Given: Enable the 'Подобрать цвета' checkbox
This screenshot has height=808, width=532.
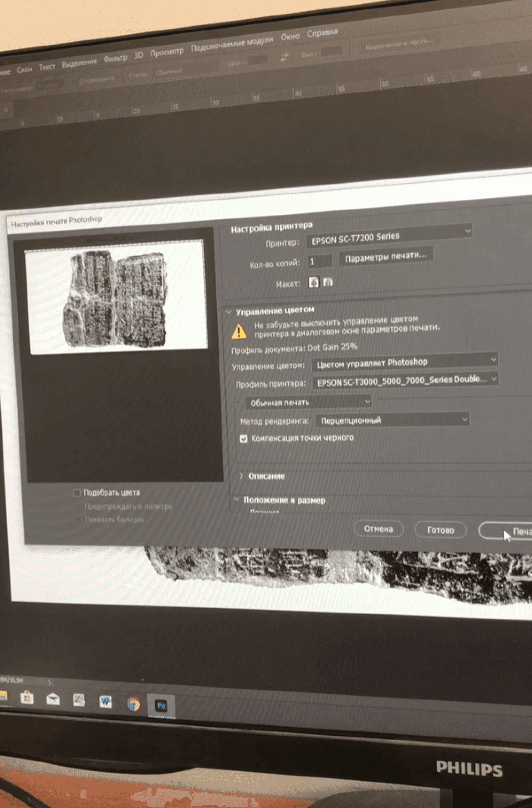Looking at the screenshot, I should pos(77,493).
